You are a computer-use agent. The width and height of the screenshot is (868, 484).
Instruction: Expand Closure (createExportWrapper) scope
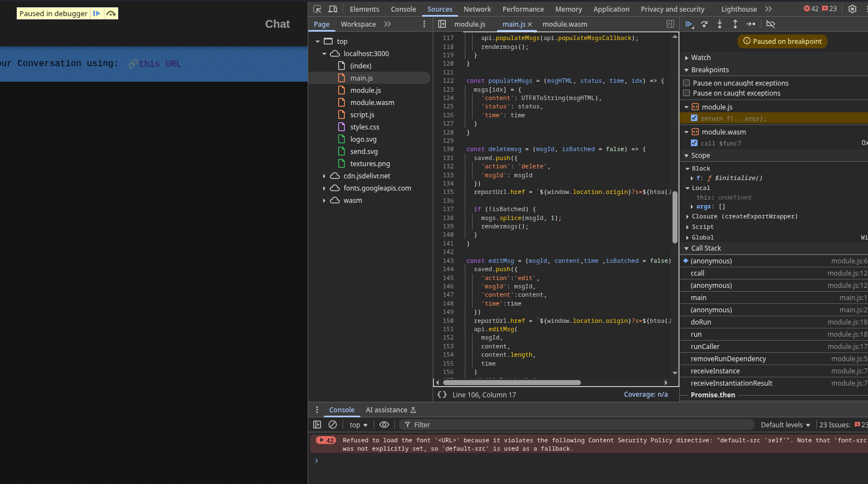click(x=688, y=217)
